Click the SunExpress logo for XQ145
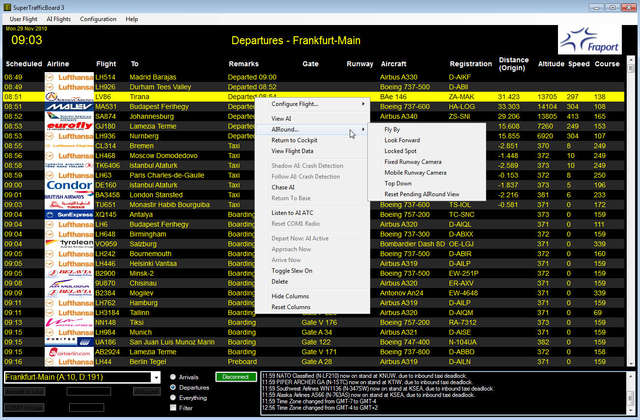The image size is (640, 420). (x=69, y=214)
